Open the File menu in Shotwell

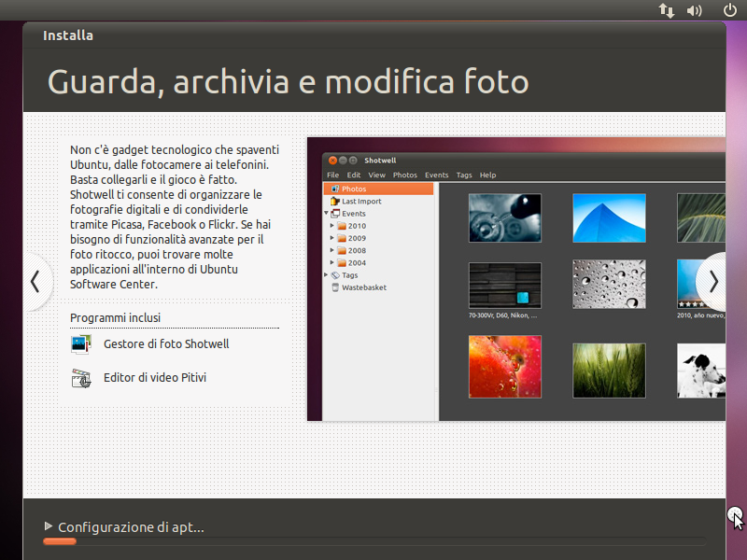[x=332, y=175]
